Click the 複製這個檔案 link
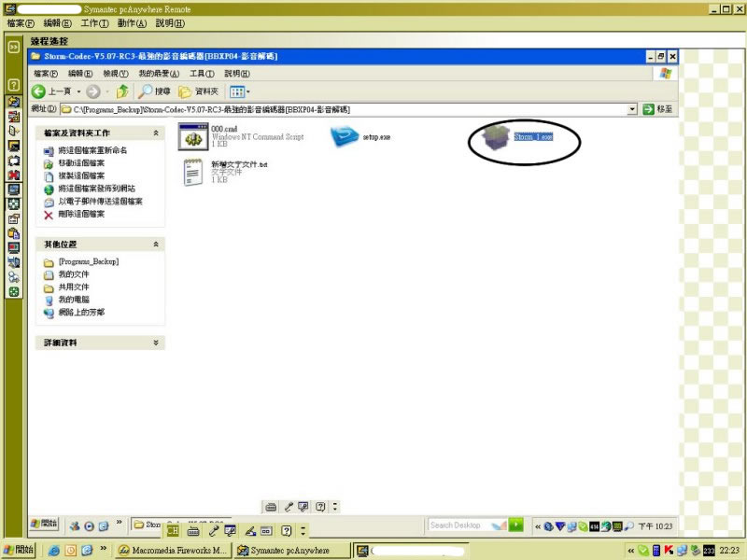Viewport: 747px width, 560px height. coord(81,176)
